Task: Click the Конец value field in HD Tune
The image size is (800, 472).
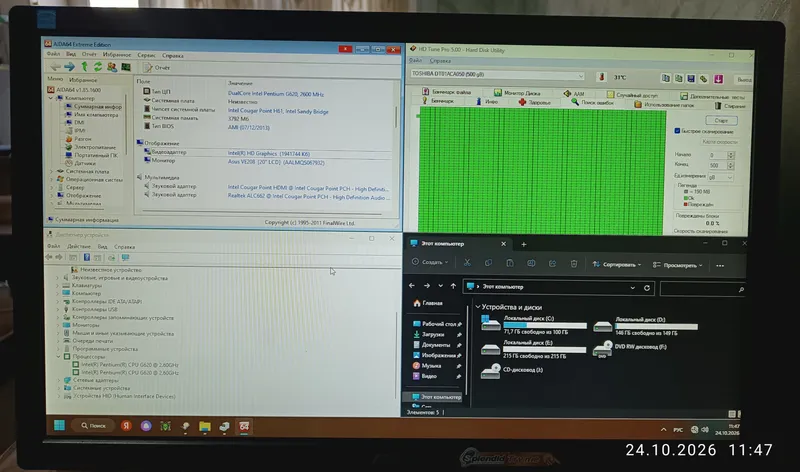Action: [718, 166]
